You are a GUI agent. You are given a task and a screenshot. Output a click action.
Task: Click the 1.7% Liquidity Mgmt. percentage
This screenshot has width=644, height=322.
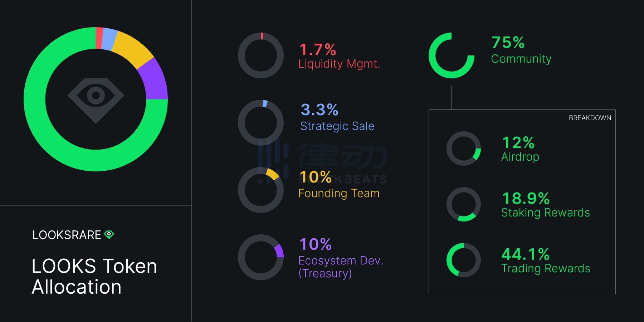pyautogui.click(x=318, y=50)
